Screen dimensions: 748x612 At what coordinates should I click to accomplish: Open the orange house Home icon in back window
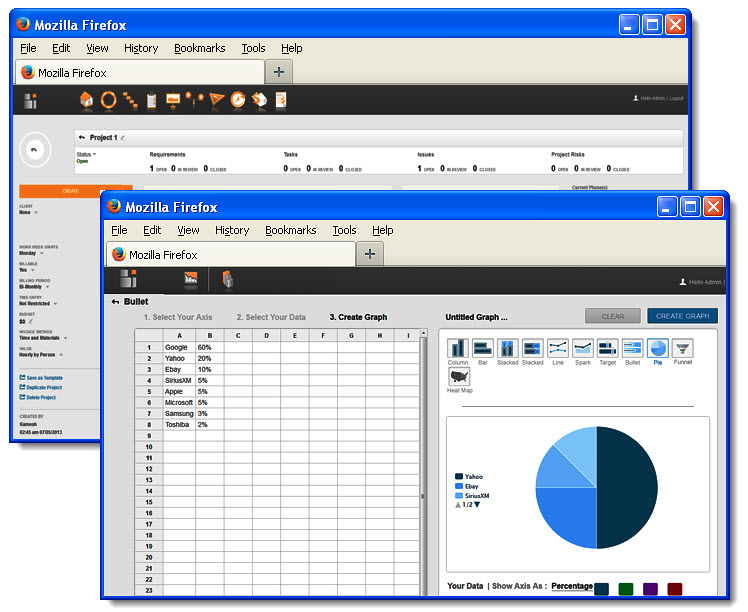86,100
